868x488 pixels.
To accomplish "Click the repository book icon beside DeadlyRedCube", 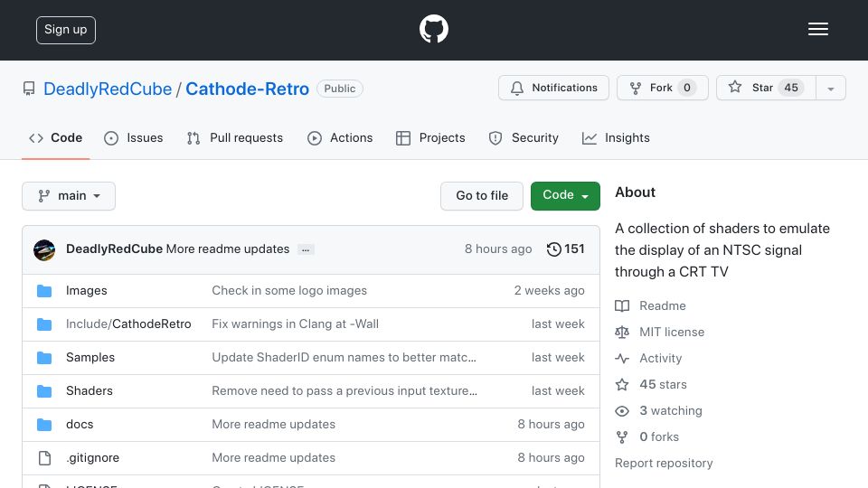I will tap(29, 89).
